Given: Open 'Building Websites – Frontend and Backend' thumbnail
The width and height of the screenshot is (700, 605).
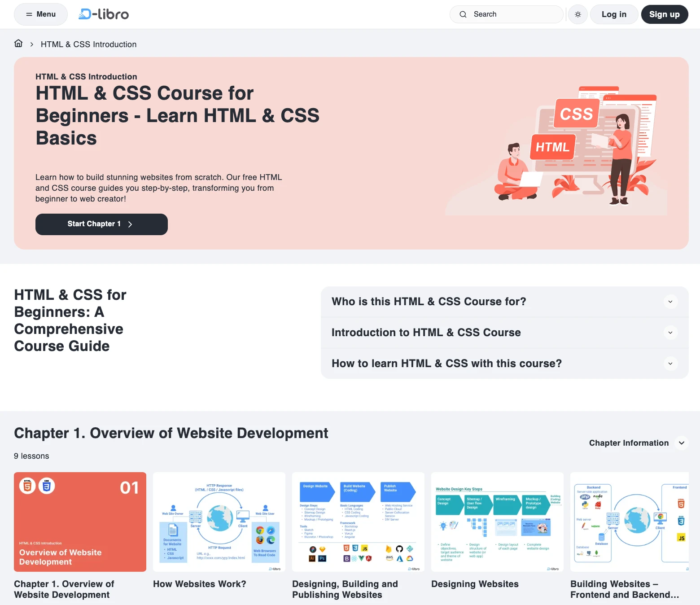Looking at the screenshot, I should (x=629, y=522).
